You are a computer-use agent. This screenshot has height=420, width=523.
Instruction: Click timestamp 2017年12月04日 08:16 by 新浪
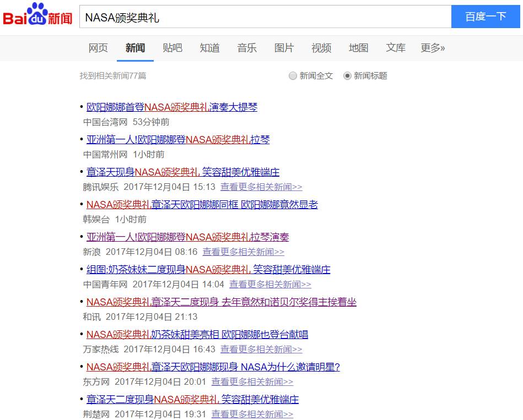click(x=152, y=252)
